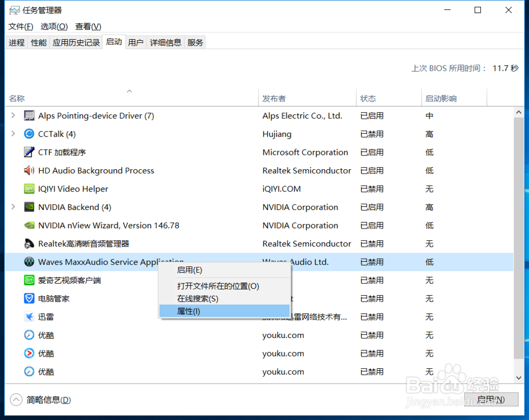
Task: Sort by the 状态 column header
Action: click(389, 98)
